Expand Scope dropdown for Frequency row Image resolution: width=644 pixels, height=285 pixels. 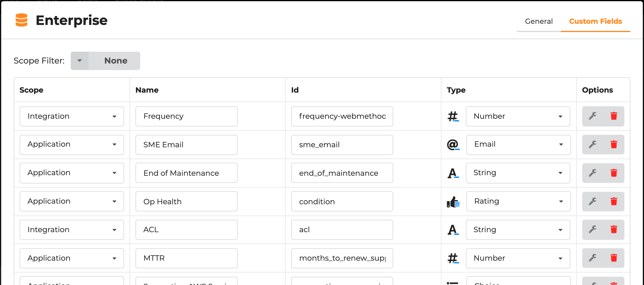(72, 116)
